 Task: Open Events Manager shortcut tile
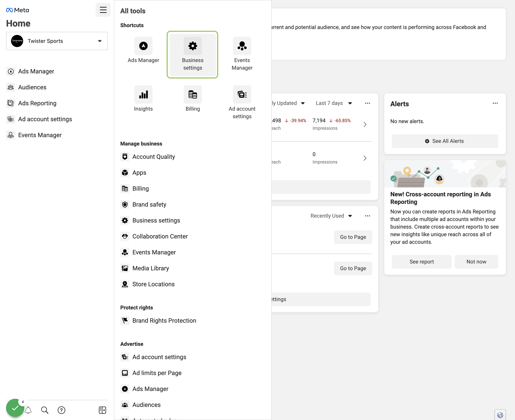click(x=242, y=54)
